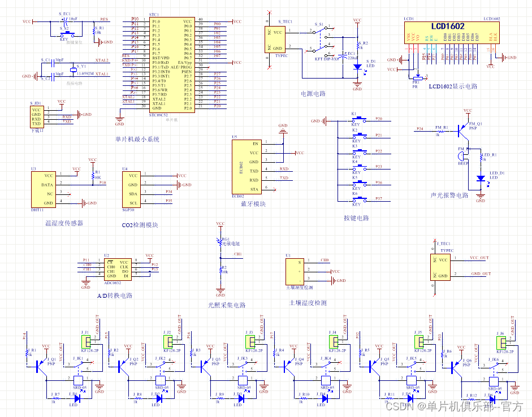The image size is (532, 417).
Task: Select the RES net label near S_EC1
Action: (x=104, y=19)
